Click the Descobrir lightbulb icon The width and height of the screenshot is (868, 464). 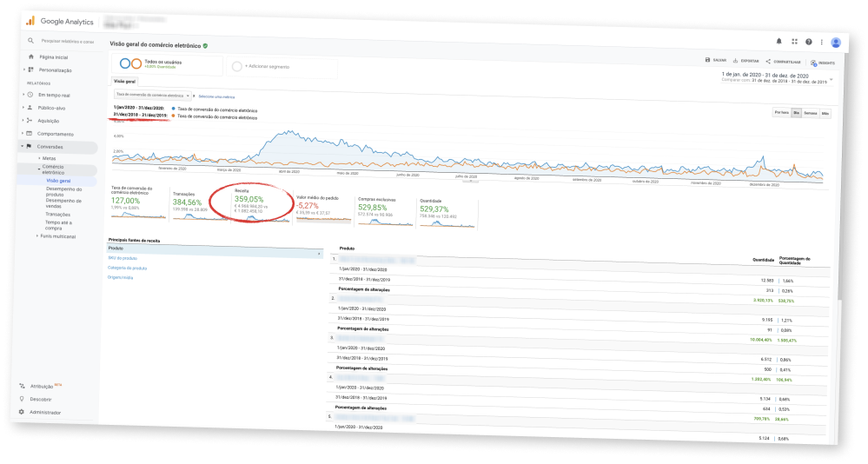pyautogui.click(x=23, y=400)
